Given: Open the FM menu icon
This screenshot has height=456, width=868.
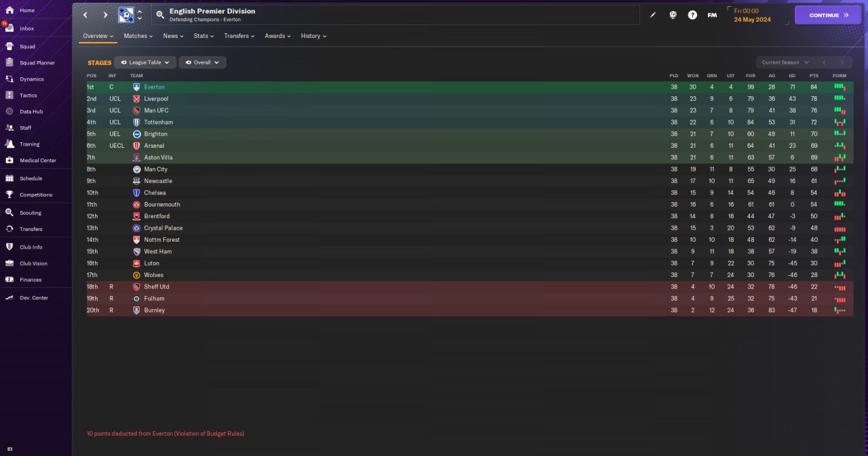Looking at the screenshot, I should point(712,15).
